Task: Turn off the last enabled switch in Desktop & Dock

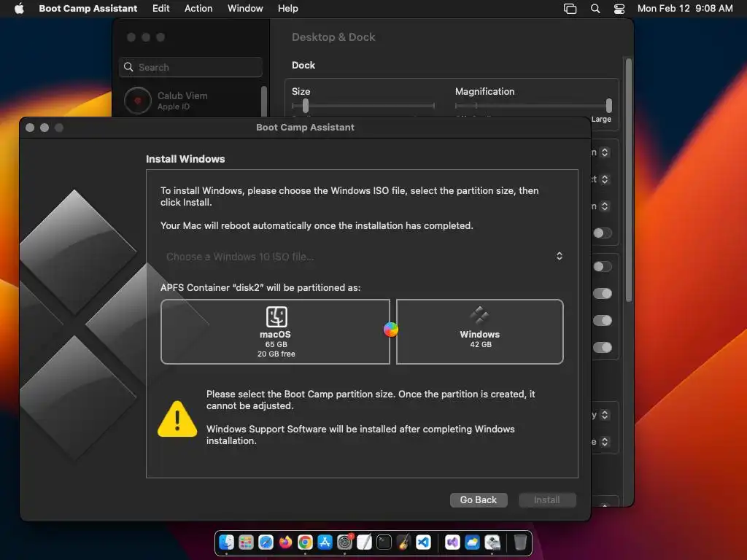Action: pyautogui.click(x=602, y=348)
